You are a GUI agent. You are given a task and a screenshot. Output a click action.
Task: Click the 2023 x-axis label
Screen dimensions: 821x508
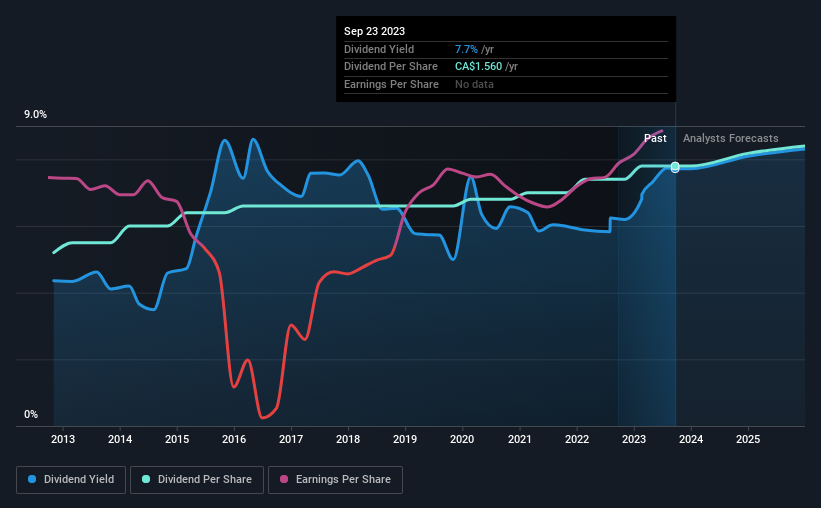[634, 439]
